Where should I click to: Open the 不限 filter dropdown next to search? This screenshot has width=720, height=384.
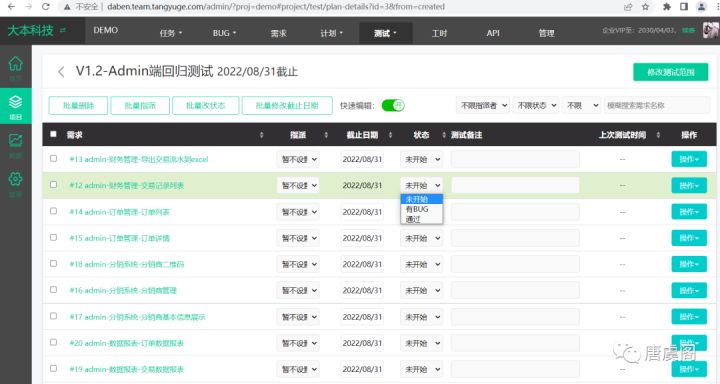click(582, 106)
